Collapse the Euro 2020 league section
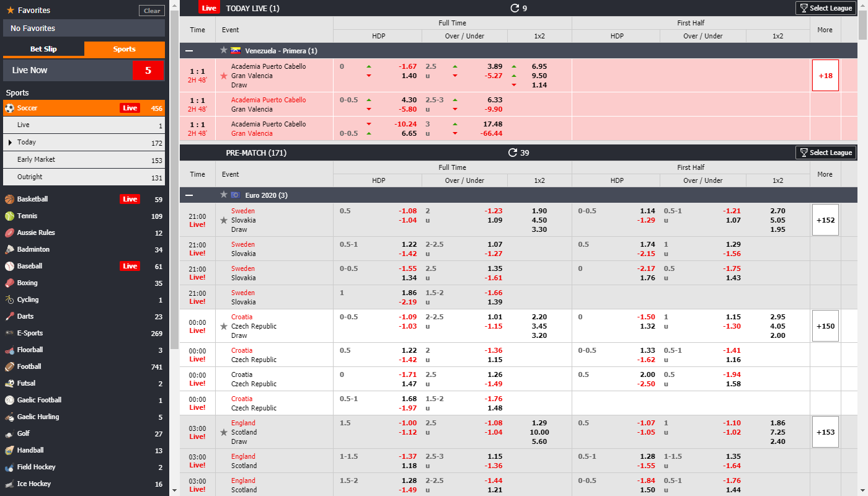The width and height of the screenshot is (868, 496). [x=189, y=195]
